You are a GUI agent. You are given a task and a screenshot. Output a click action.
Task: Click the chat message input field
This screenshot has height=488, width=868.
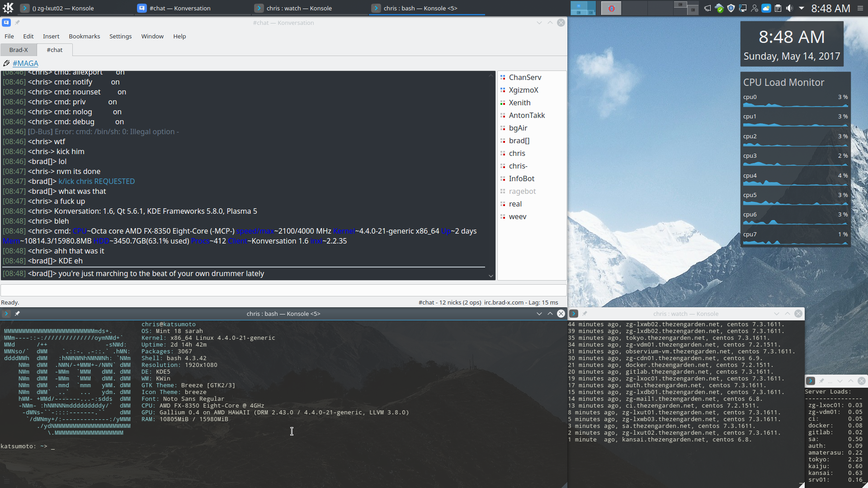283,290
